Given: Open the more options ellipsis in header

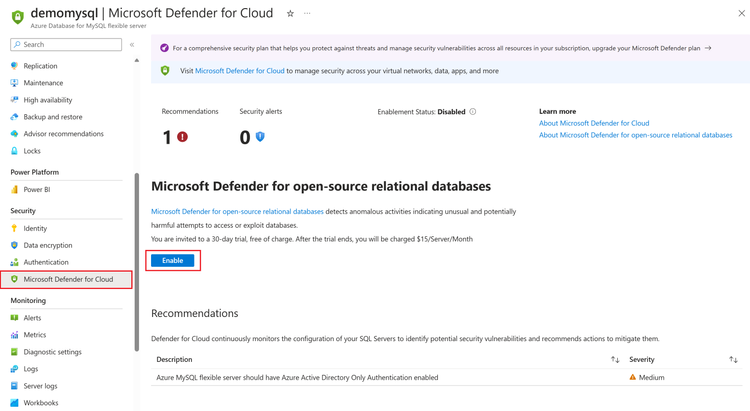Looking at the screenshot, I should tap(307, 13).
